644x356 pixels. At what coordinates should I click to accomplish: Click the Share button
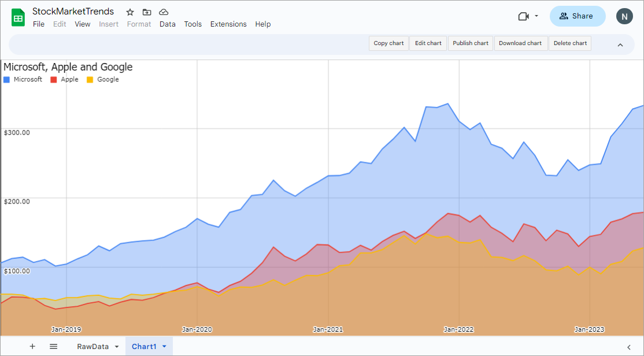pos(578,16)
